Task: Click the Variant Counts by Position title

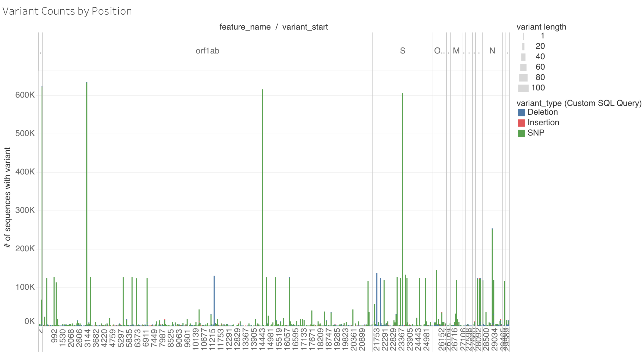Action: [67, 11]
